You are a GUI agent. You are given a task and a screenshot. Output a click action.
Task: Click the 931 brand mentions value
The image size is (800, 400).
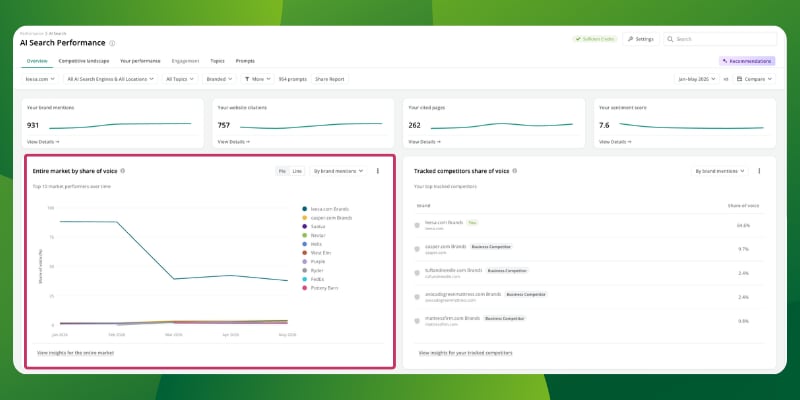[33, 125]
